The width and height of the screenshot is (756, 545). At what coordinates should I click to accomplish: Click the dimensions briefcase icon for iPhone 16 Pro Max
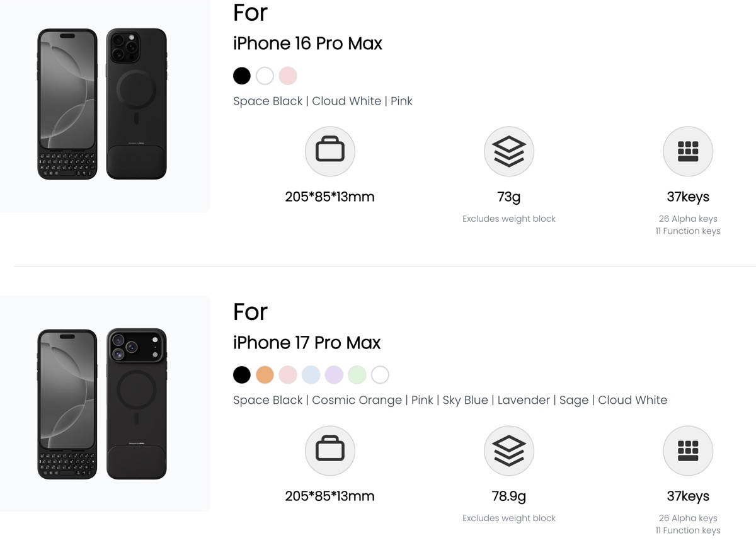[x=329, y=152]
